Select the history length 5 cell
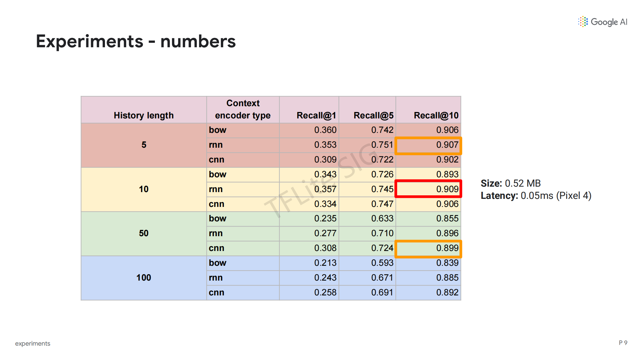The image size is (644, 362). click(x=144, y=145)
